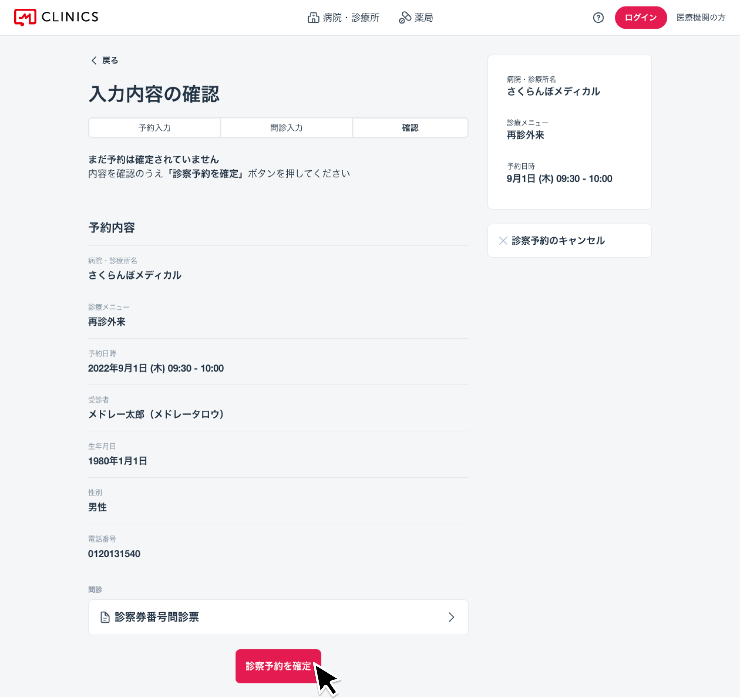Click the heading 入力内容の確認
Viewport: 740px width, 700px height.
[x=154, y=94]
